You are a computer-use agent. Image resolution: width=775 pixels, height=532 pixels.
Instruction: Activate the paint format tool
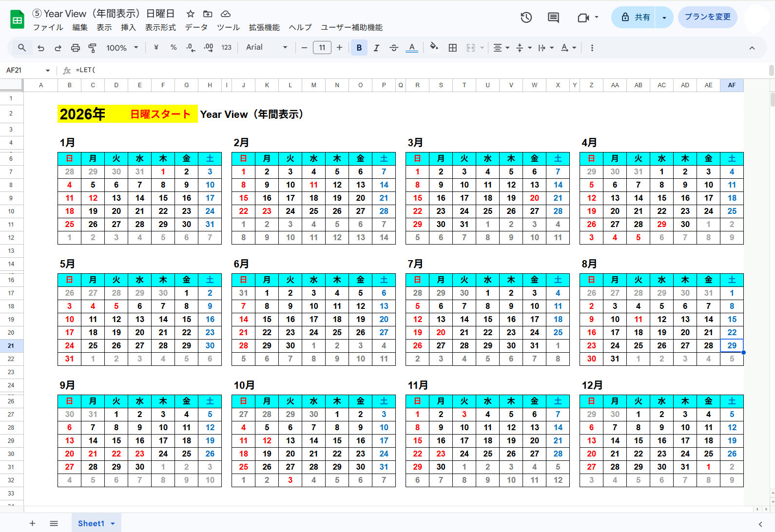click(92, 48)
